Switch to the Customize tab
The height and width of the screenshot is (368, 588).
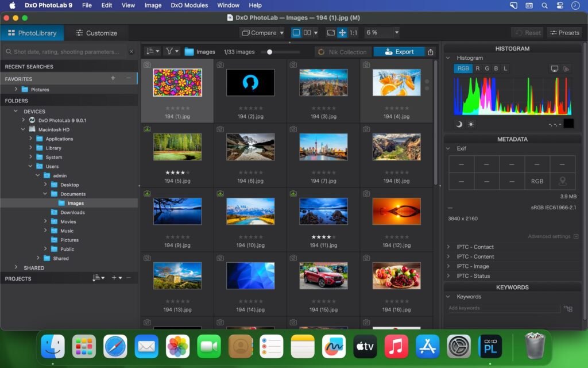[x=97, y=33]
